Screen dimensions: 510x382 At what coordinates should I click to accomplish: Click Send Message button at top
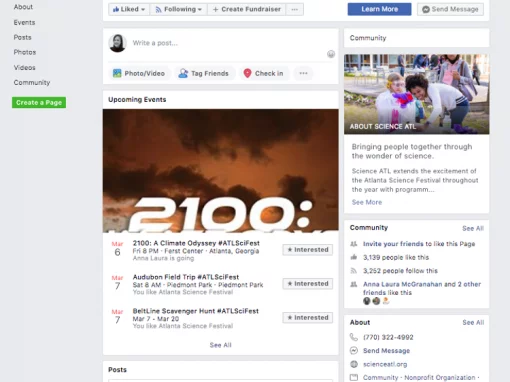coord(450,9)
